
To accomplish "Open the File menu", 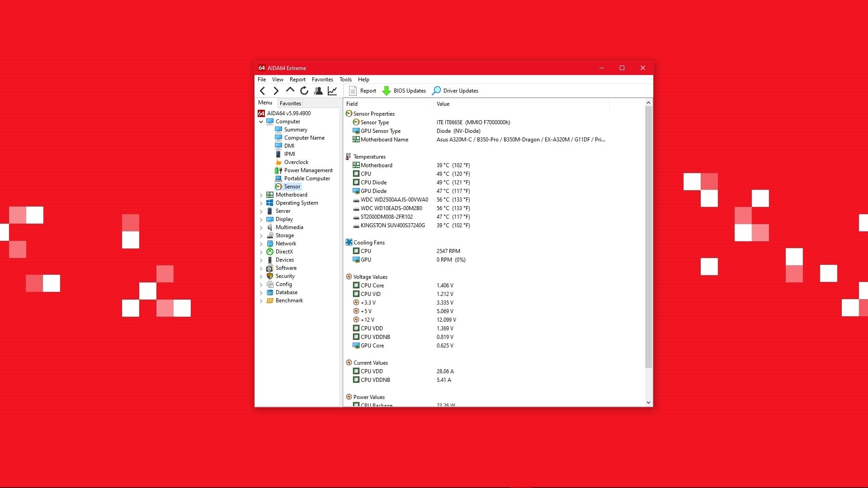I will point(262,80).
